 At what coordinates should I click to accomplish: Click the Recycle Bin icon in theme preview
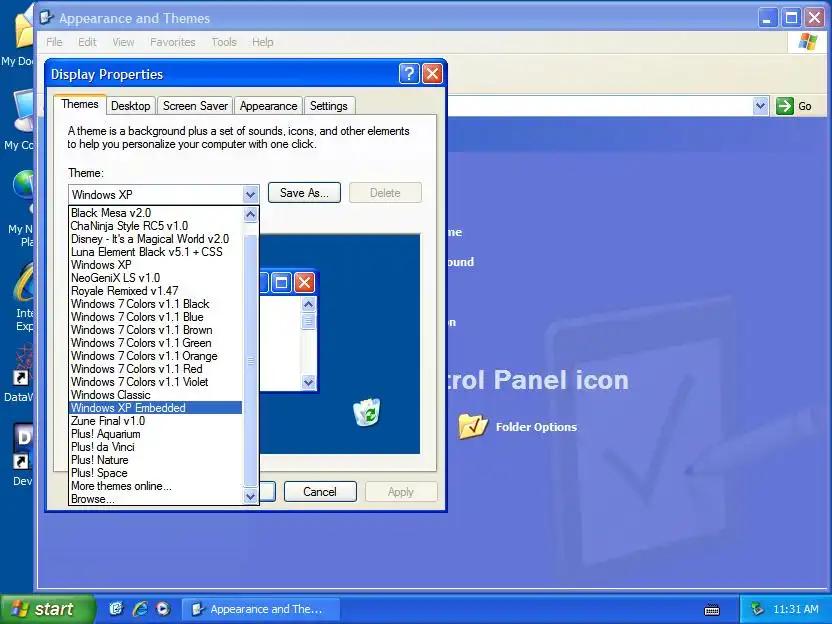pyautogui.click(x=367, y=412)
